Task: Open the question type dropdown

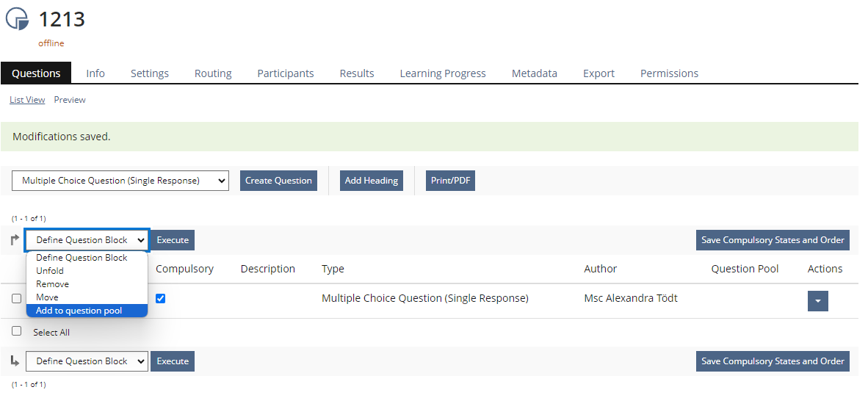Action: [120, 181]
